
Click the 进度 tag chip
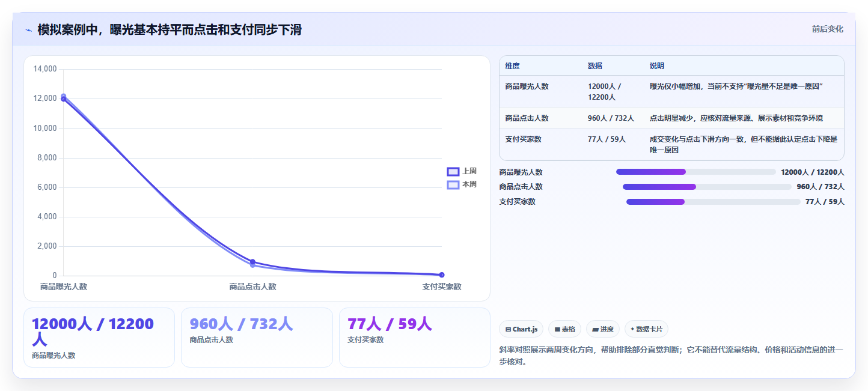pyautogui.click(x=603, y=329)
